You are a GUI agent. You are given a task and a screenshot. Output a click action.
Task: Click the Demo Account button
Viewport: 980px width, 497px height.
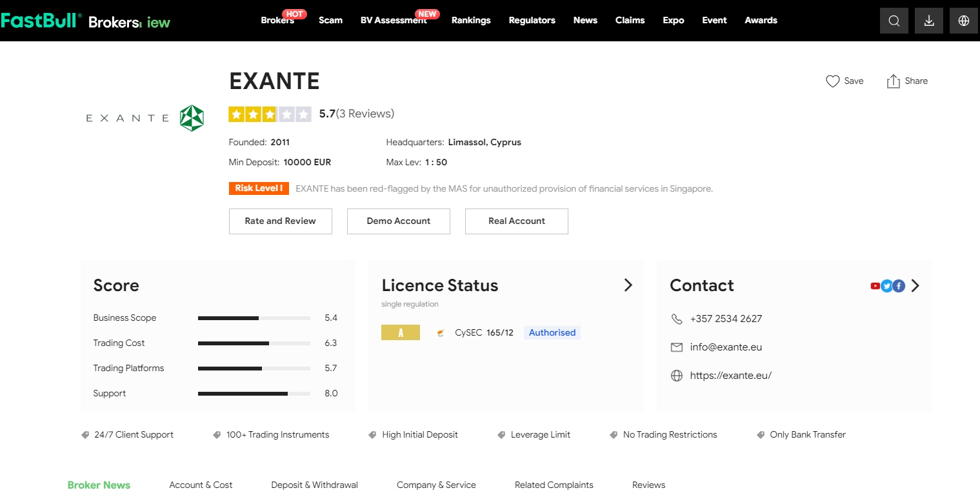398,221
